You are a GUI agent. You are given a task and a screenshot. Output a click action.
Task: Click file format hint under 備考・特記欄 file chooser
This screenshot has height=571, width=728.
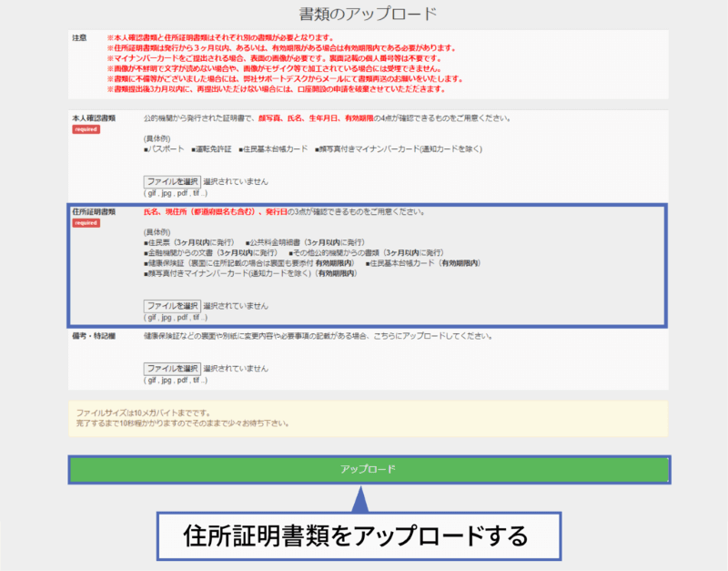point(176,380)
